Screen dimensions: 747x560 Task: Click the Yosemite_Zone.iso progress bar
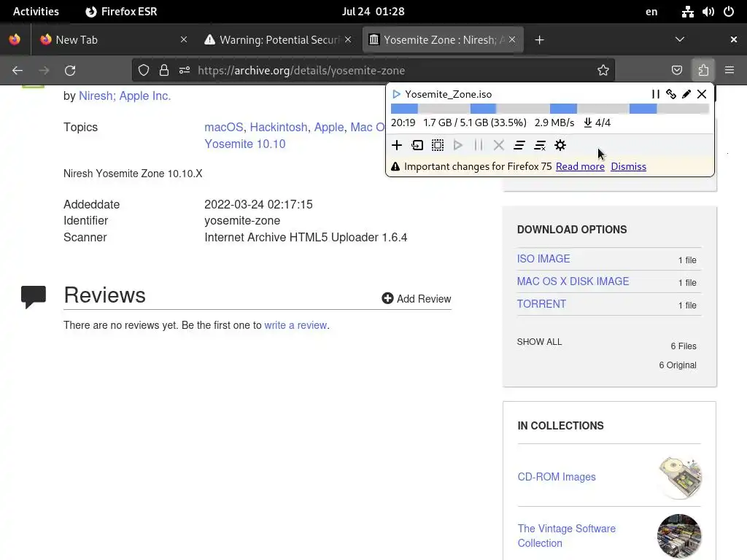pyautogui.click(x=550, y=109)
